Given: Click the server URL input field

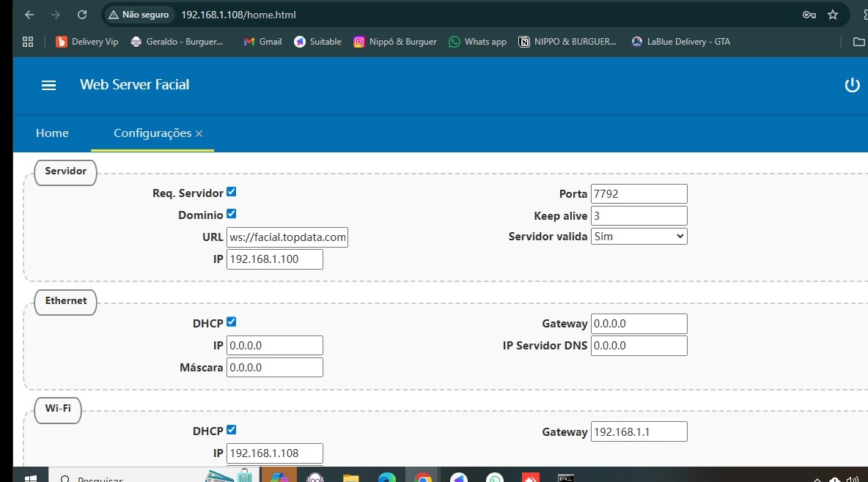Looking at the screenshot, I should tap(287, 237).
